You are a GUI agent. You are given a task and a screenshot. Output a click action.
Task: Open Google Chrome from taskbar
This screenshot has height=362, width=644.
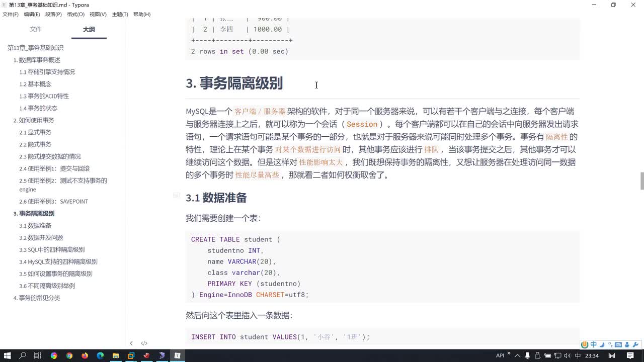click(x=69, y=355)
